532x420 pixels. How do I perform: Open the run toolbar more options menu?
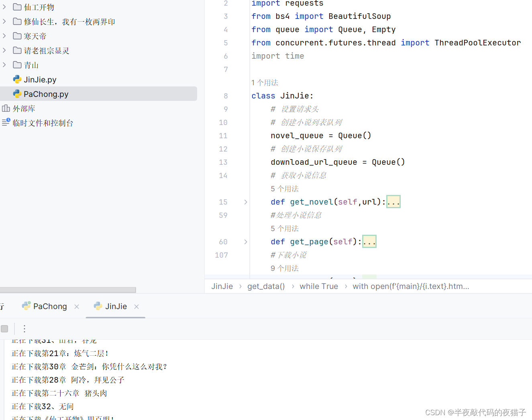point(24,329)
